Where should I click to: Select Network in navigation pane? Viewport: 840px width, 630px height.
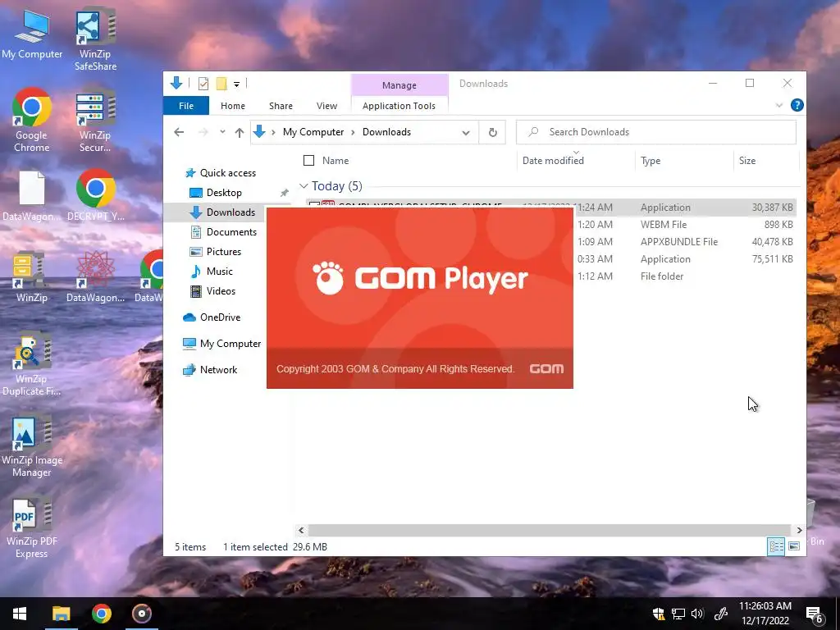point(211,370)
